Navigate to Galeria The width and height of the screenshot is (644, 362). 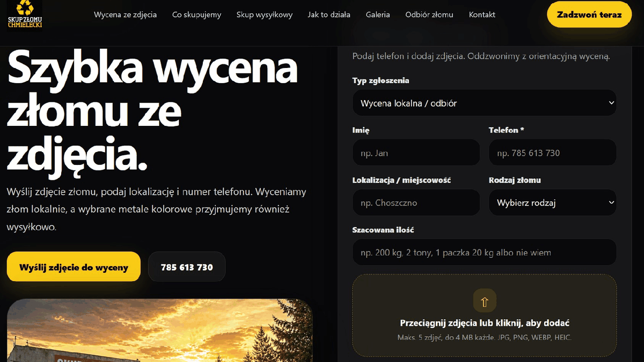pyautogui.click(x=378, y=15)
